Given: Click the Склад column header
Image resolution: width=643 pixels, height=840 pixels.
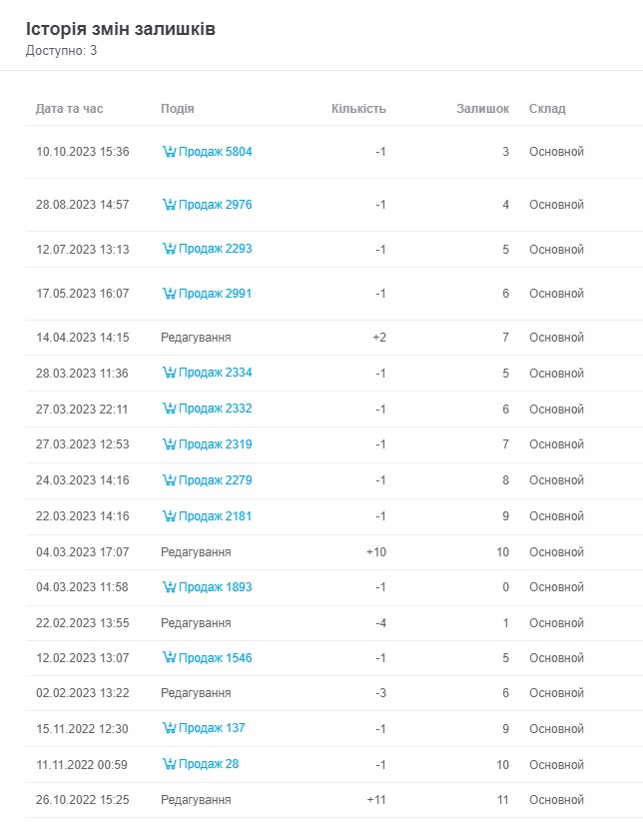Looking at the screenshot, I should tap(547, 109).
